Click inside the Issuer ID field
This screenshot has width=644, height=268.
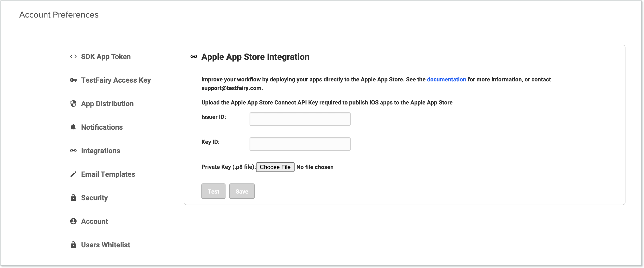click(300, 119)
